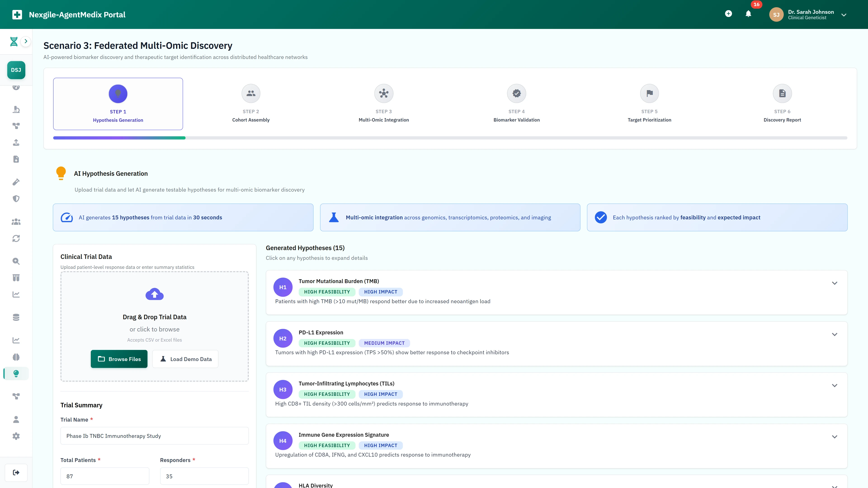Open Dr. Sarah Johnson's profile dropdown
Image resolution: width=868 pixels, height=488 pixels.
click(844, 15)
